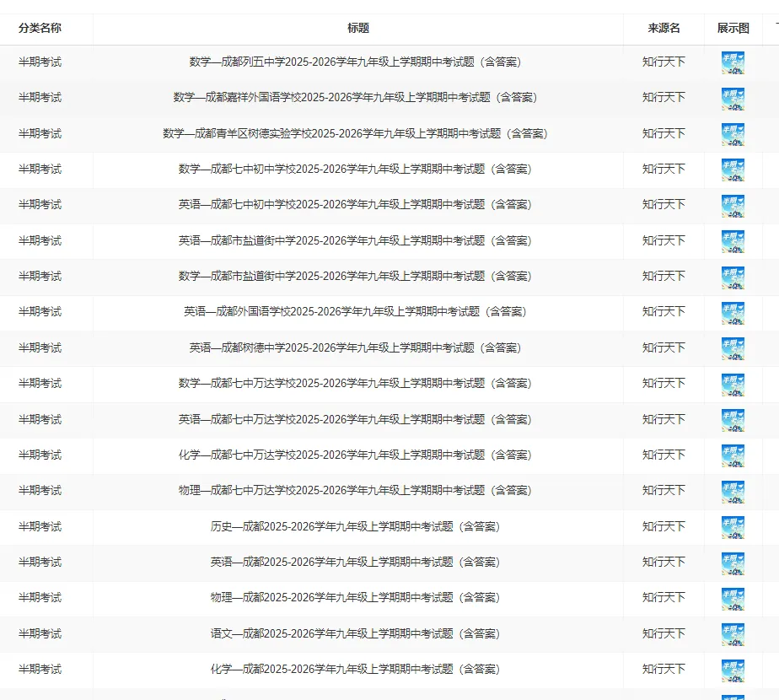
Task: Click 半期考试 in the 数学—成都嘉祥外国语学校 row
Action: coord(40,98)
